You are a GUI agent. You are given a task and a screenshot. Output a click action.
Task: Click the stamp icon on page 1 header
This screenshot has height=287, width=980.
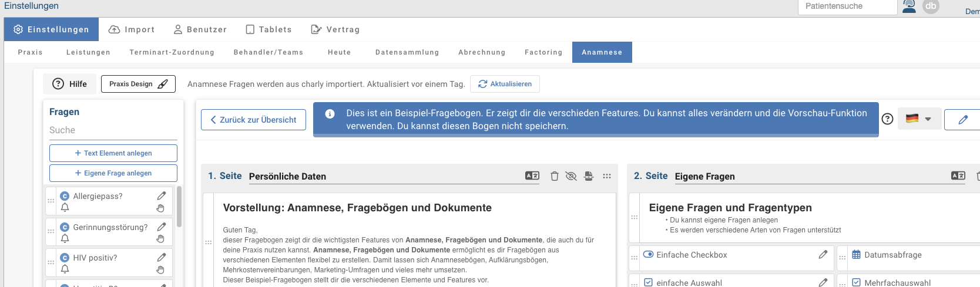point(589,176)
